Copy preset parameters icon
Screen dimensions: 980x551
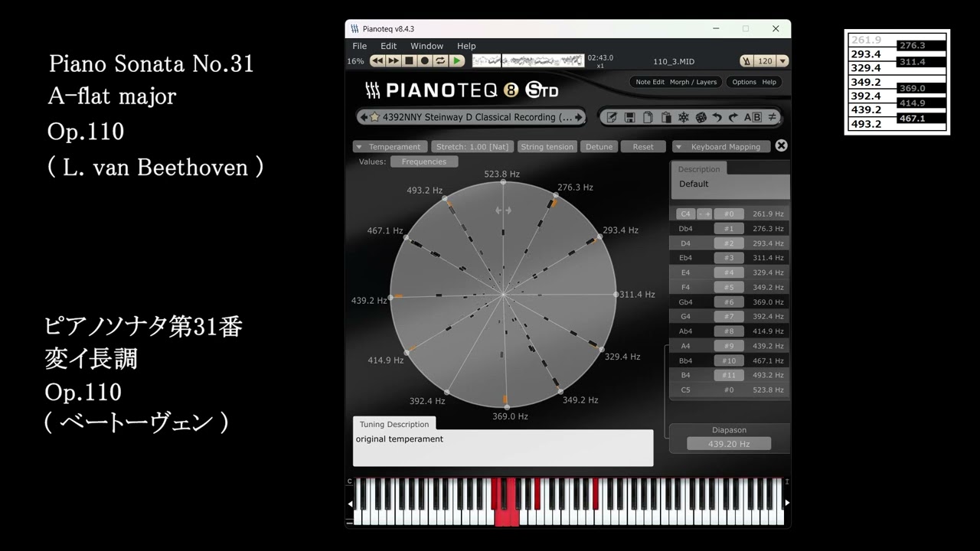point(648,117)
